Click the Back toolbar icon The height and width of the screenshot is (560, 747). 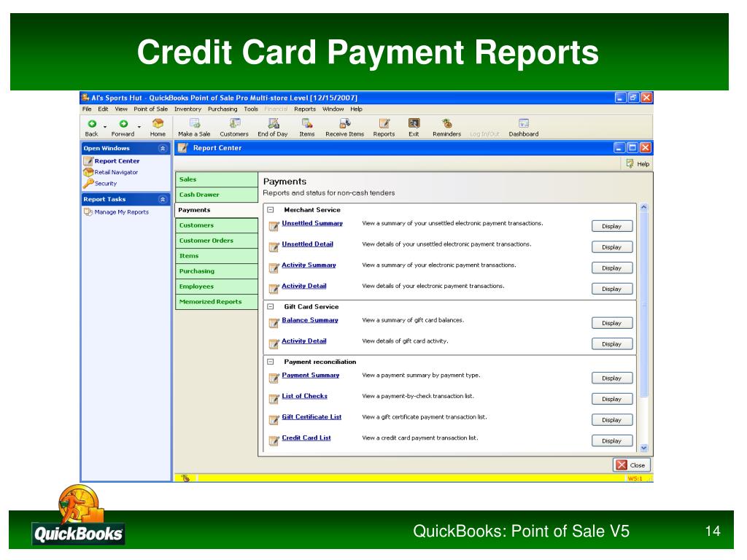tap(92, 124)
